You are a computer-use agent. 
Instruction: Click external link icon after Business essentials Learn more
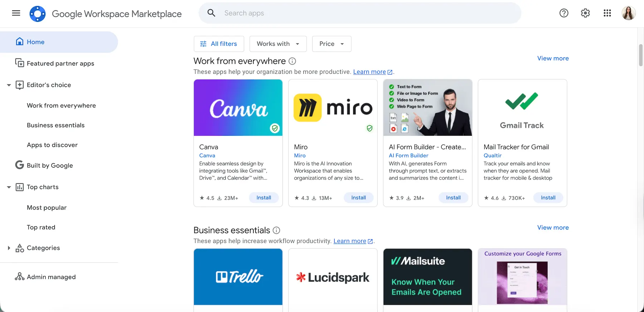point(370,241)
